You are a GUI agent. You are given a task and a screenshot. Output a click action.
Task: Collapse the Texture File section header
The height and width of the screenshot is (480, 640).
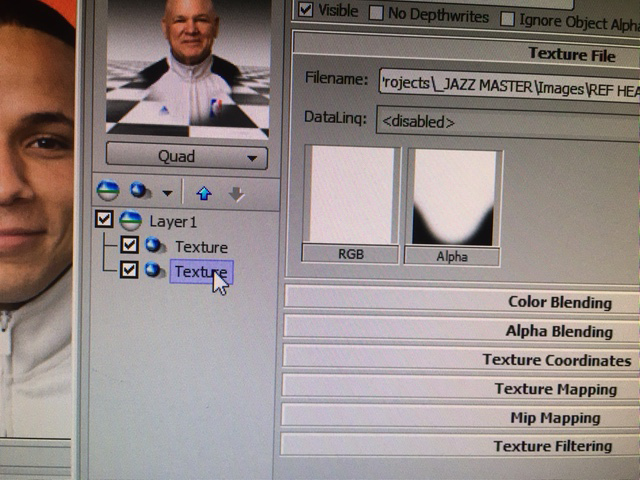pyautogui.click(x=466, y=51)
